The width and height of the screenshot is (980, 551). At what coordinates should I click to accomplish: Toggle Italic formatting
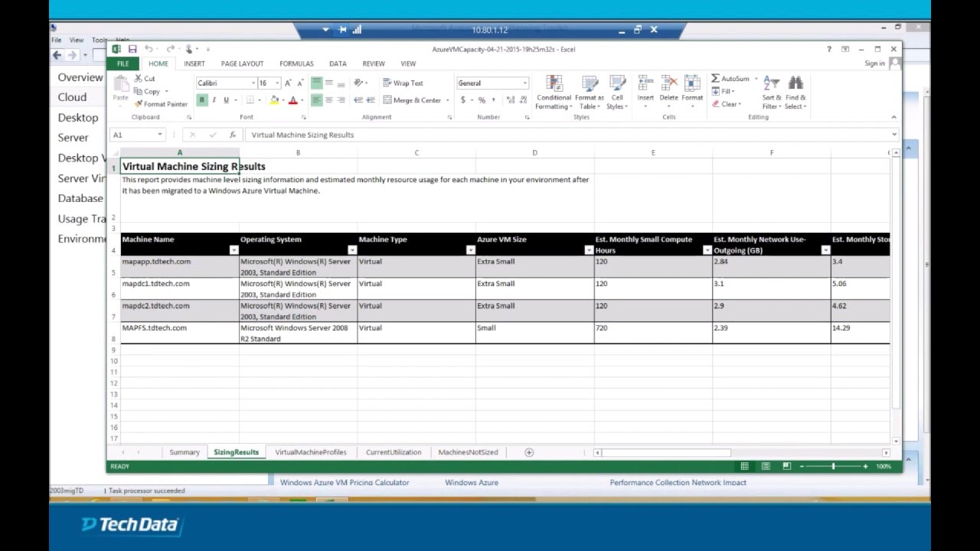214,100
